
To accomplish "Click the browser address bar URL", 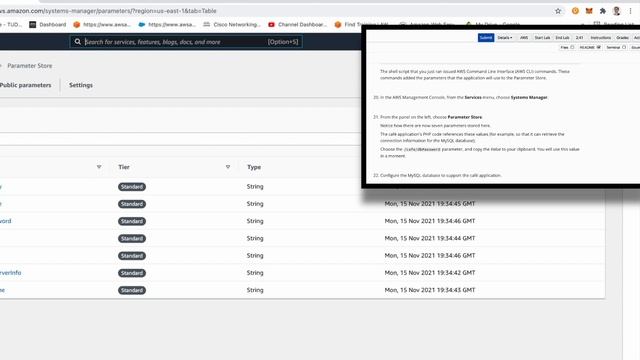I will (x=108, y=11).
